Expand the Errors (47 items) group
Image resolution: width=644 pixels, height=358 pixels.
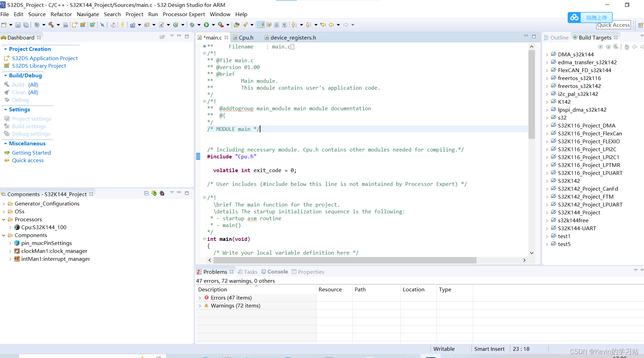(200, 298)
